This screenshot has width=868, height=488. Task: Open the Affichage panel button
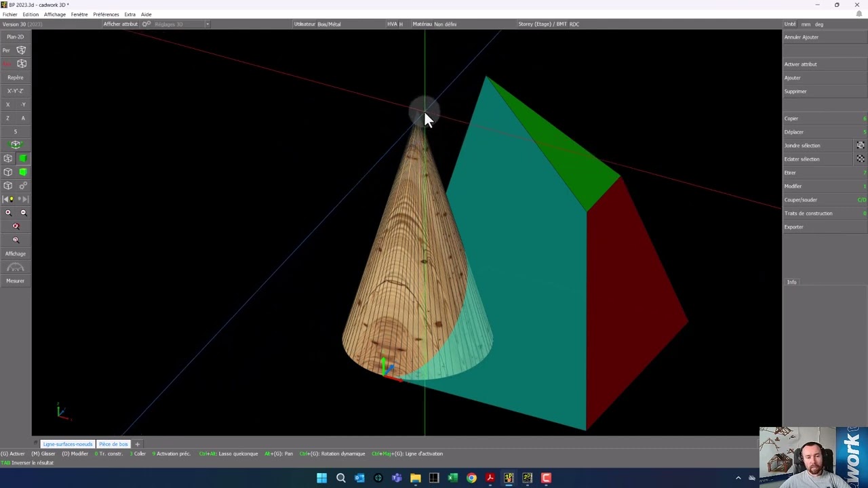(15, 253)
